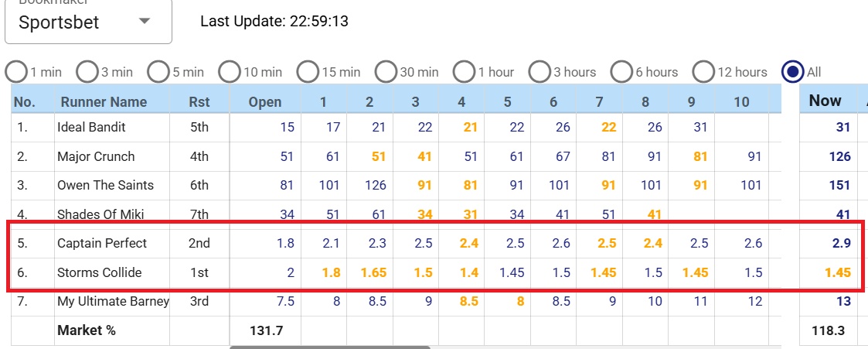The image size is (868, 349).
Task: Open the Sportsbet bookmaker dropdown
Action: (88, 22)
